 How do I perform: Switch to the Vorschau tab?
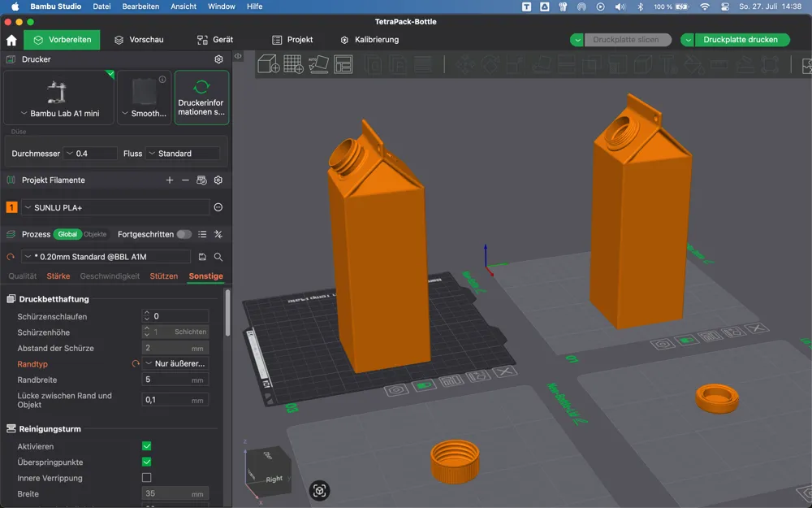(x=139, y=40)
